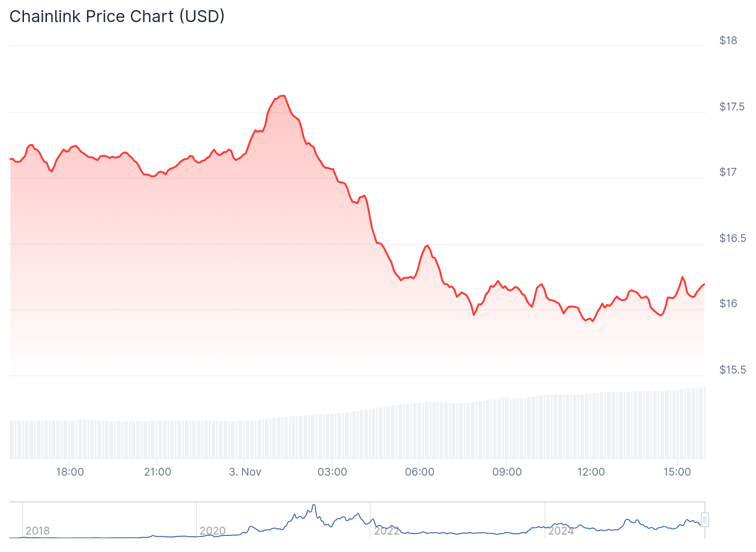This screenshot has height=552, width=756.
Task: Click the Chainlink Price Chart title
Action: [x=117, y=17]
